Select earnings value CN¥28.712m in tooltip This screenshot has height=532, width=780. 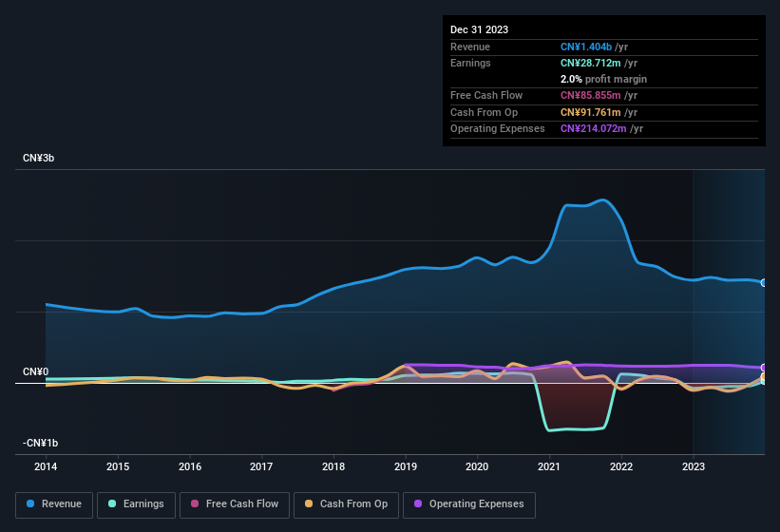pos(591,63)
